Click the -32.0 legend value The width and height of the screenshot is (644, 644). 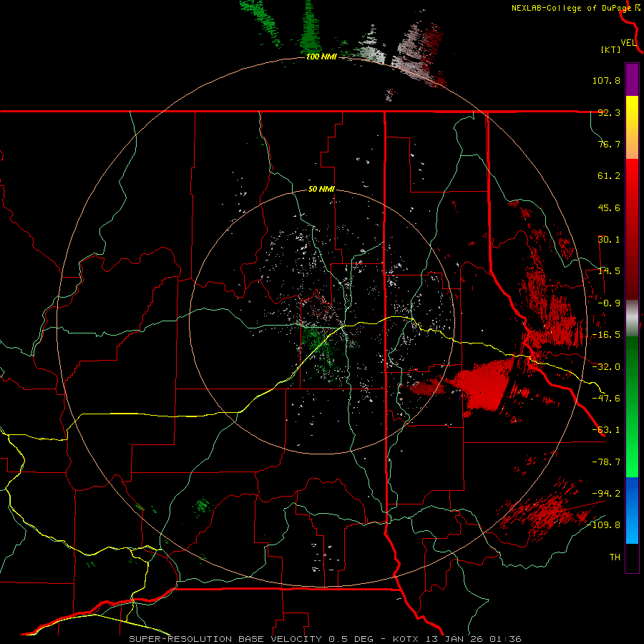pyautogui.click(x=606, y=367)
